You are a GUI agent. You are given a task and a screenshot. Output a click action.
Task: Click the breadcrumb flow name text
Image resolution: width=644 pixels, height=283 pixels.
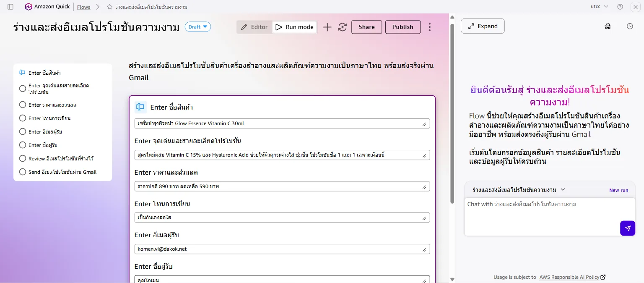point(151,7)
